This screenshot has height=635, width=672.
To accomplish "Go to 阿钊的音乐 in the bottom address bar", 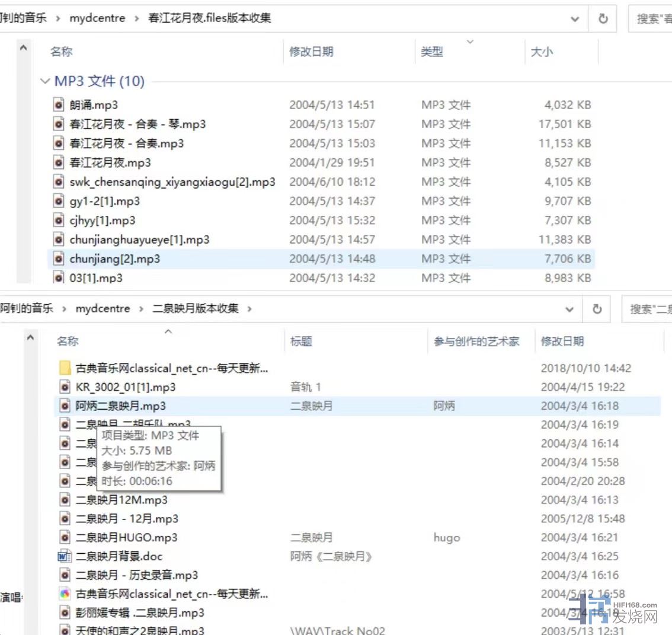I will (27, 308).
